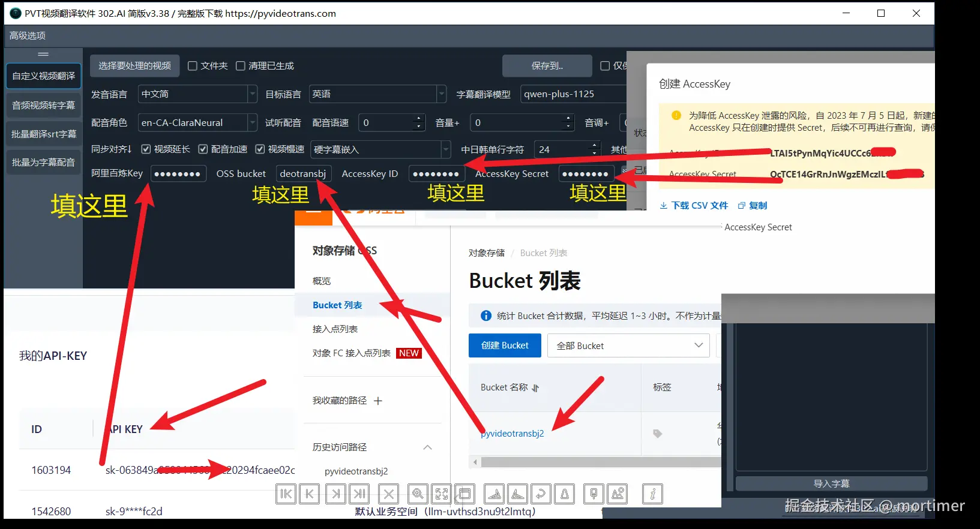The height and width of the screenshot is (529, 980).
Task: Jump to last image in viewer toolbar
Action: pos(359,494)
